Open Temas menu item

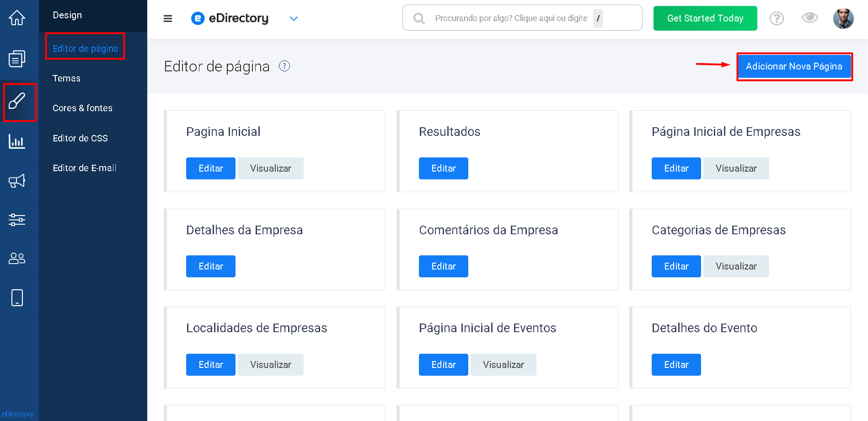click(x=66, y=78)
